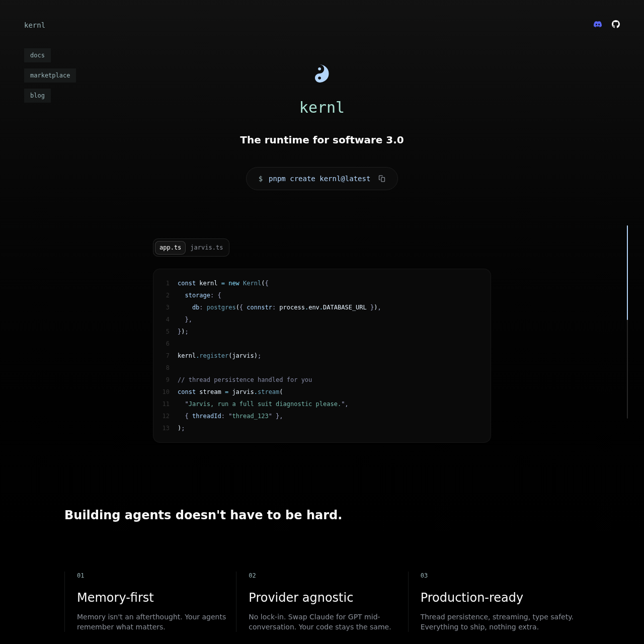Viewport: 644px width, 644px height.
Task: Click the 'const stream = jarvis.stream(' line
Action: coord(230,392)
